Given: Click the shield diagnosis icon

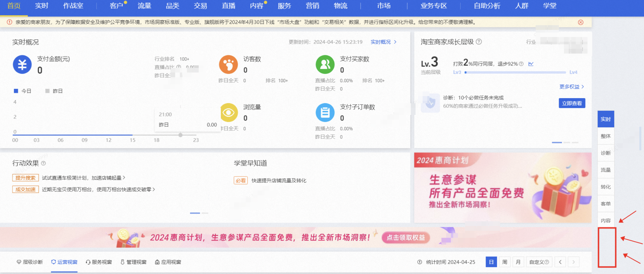Looking at the screenshot, I should pos(430,103).
